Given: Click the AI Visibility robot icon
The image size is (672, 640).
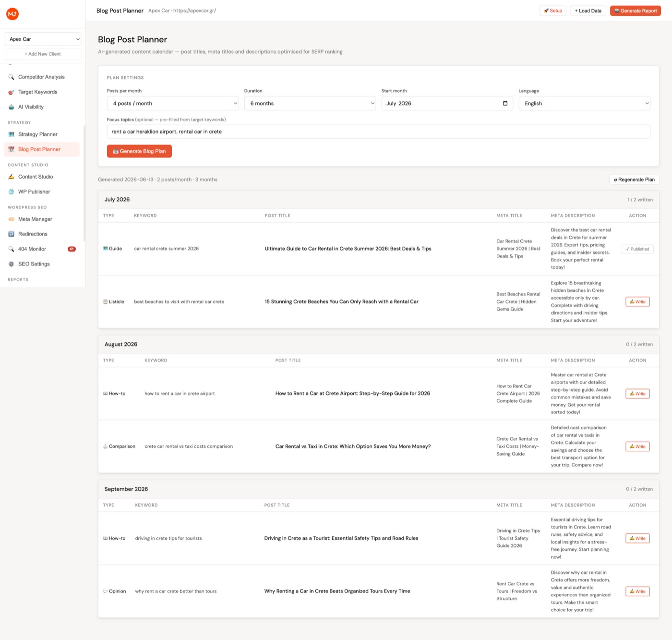Looking at the screenshot, I should [x=11, y=107].
